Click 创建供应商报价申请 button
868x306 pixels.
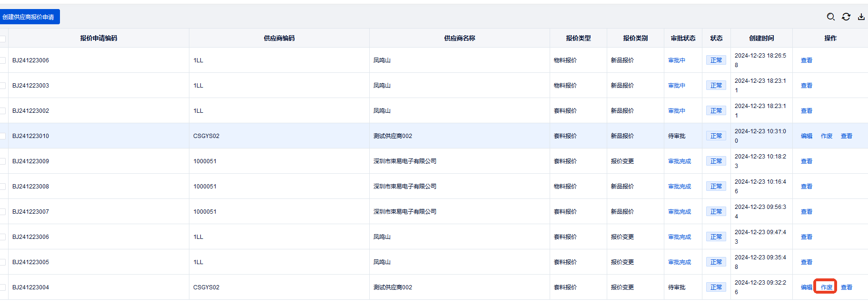click(x=29, y=17)
